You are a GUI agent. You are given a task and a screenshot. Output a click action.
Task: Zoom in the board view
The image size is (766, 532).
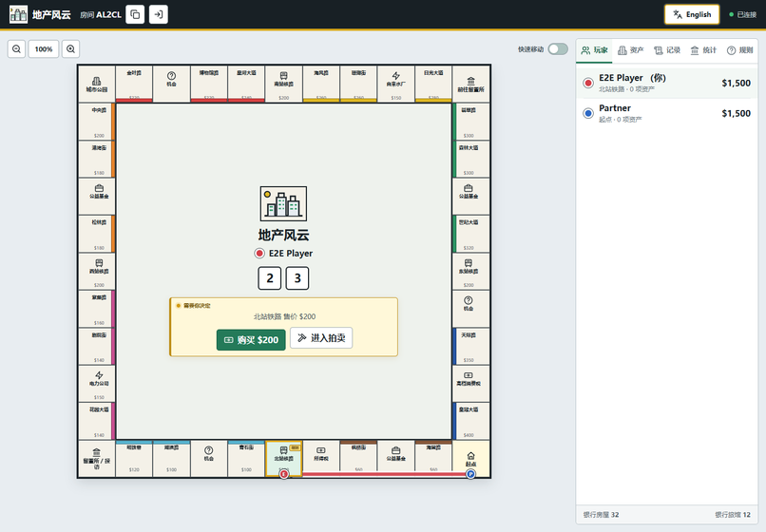[x=71, y=48]
